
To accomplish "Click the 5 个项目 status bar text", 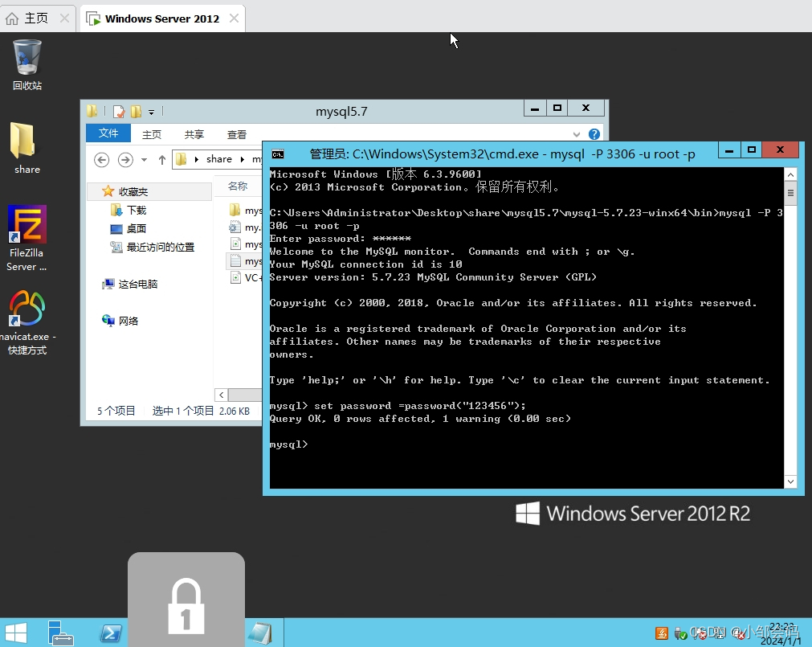I will point(116,411).
